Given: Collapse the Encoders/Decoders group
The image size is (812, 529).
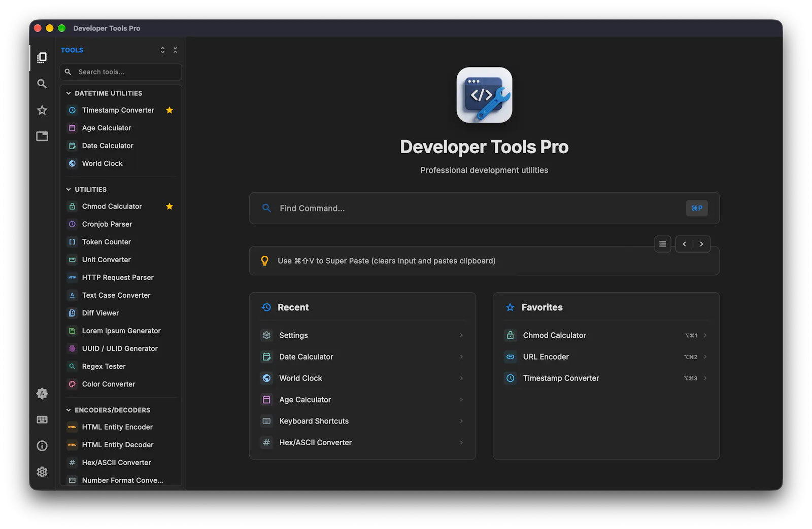Looking at the screenshot, I should [x=69, y=410].
